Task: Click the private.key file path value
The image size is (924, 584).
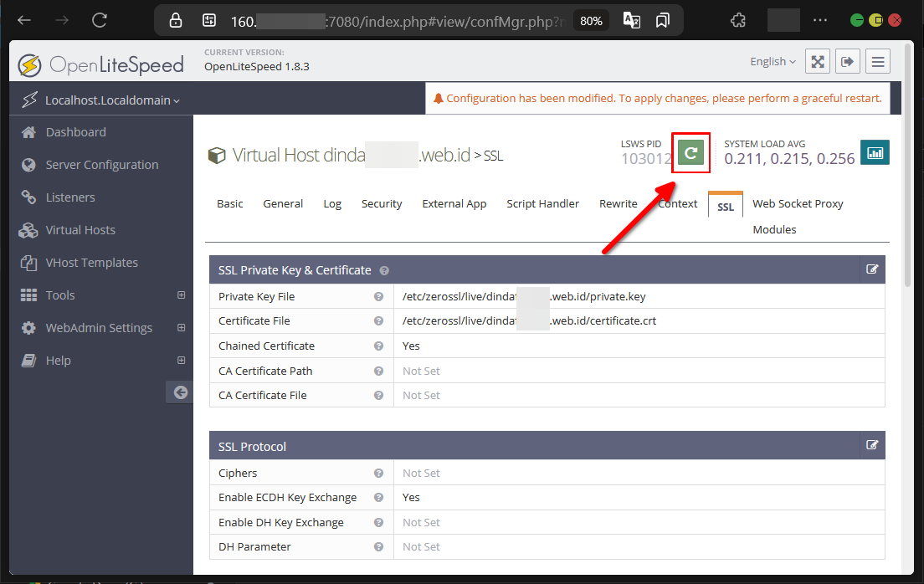Action: [x=524, y=296]
